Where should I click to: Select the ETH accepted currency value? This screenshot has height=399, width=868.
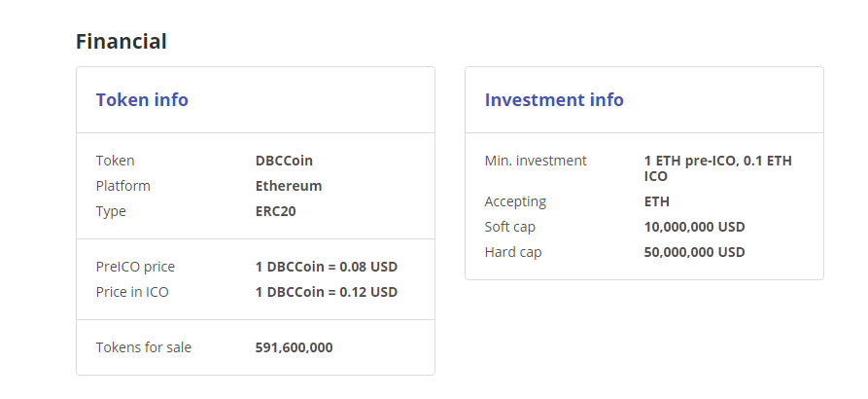(657, 201)
